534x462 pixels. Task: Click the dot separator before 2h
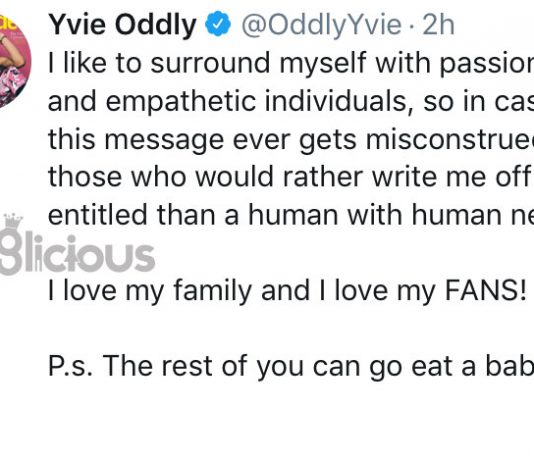point(412,26)
